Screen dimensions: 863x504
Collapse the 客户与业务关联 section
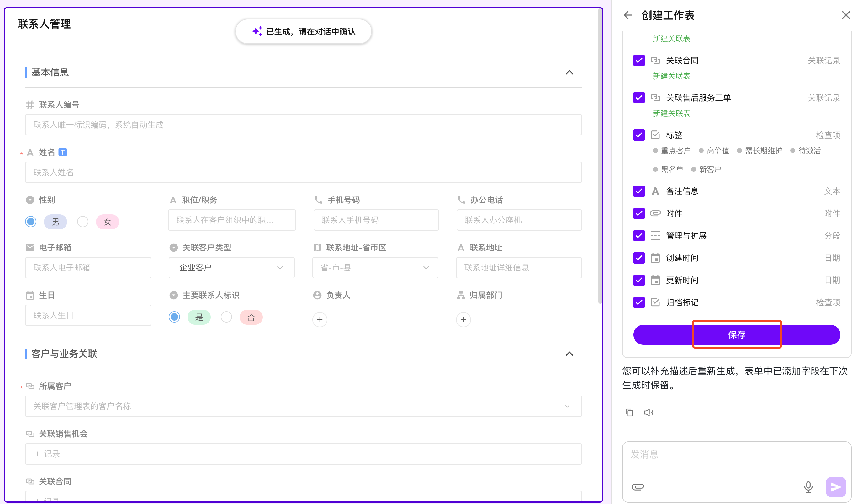(569, 354)
